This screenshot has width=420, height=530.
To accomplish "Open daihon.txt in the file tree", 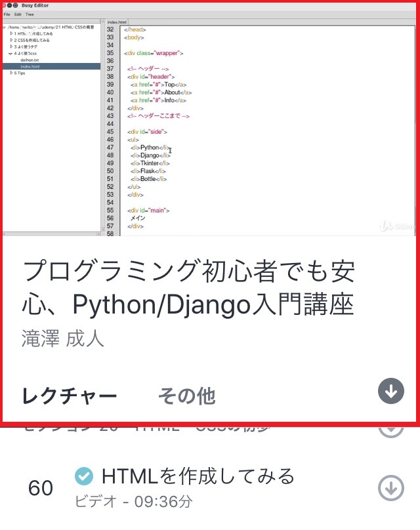I will [30, 60].
